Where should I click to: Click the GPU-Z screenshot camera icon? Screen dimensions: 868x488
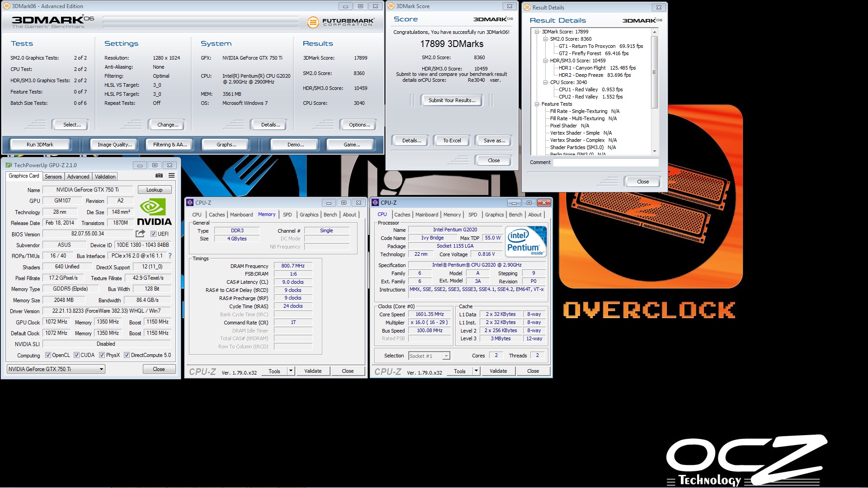[x=159, y=175]
